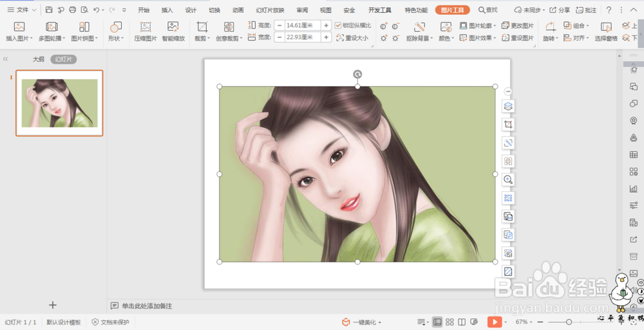
Task: Open the 插入 (Insert) tab
Action: [x=167, y=10]
